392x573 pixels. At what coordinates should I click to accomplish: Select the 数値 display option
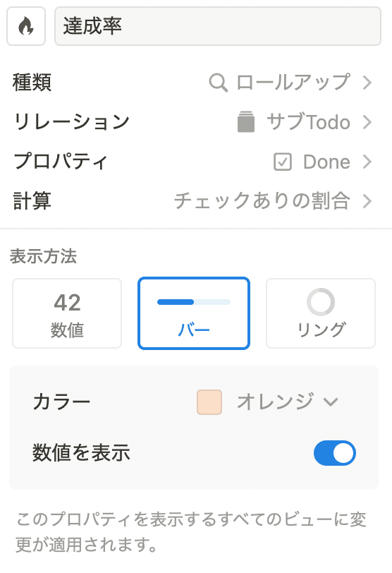tap(67, 313)
